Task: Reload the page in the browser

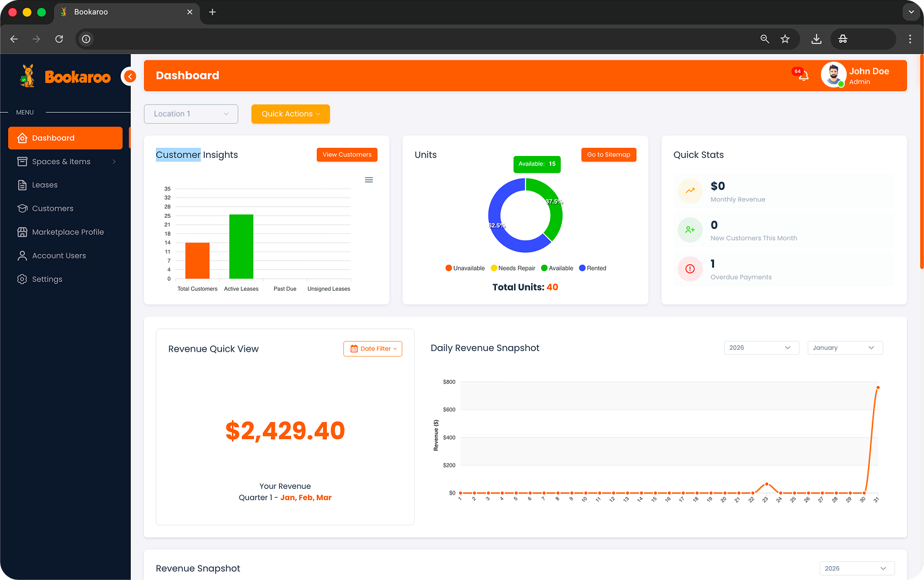Action: (59, 39)
